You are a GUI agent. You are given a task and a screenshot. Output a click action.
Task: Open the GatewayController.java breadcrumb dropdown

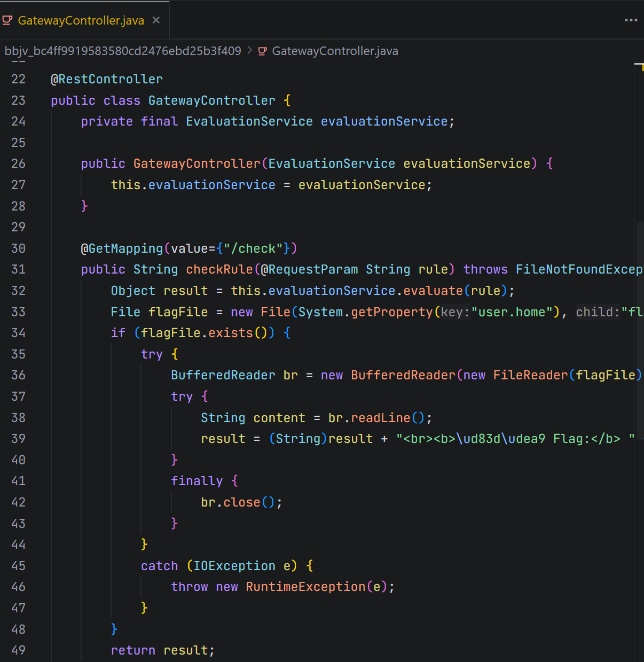(335, 51)
